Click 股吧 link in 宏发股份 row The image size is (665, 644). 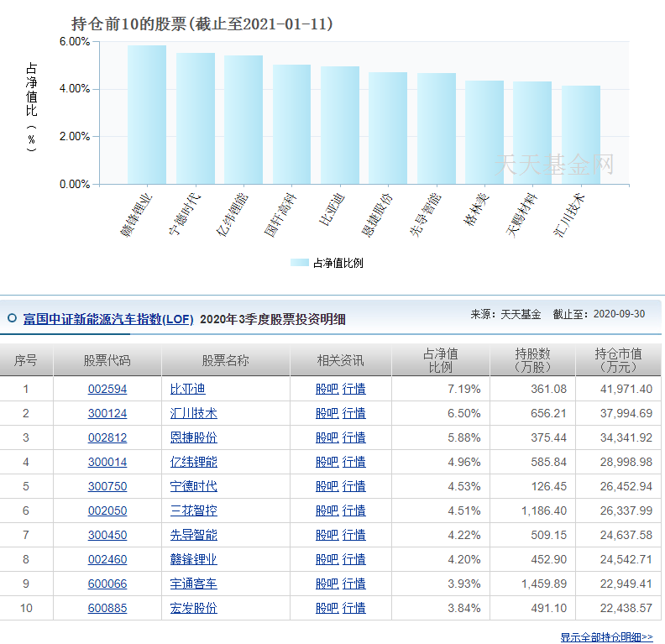pyautogui.click(x=327, y=609)
